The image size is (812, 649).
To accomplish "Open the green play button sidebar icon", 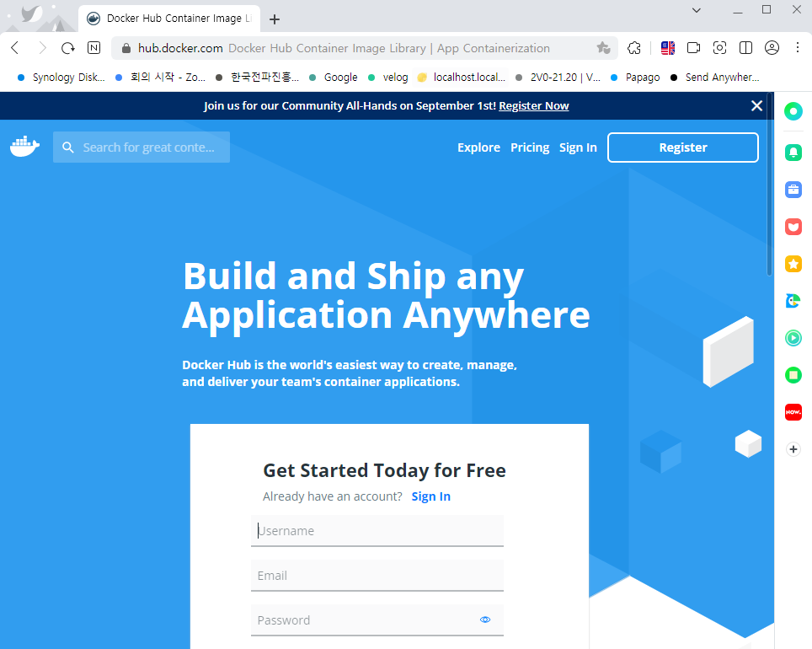I will coord(793,338).
